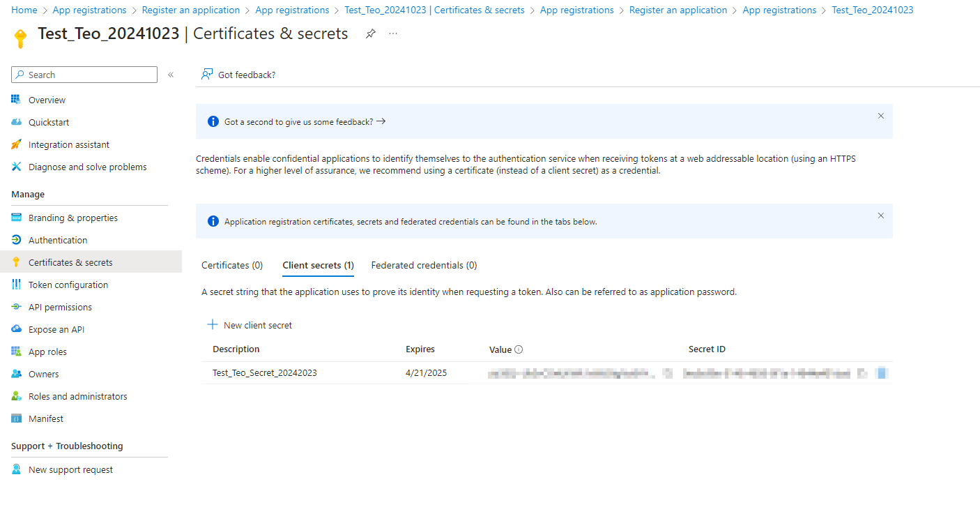
Task: Add a New client secret
Action: pos(250,325)
